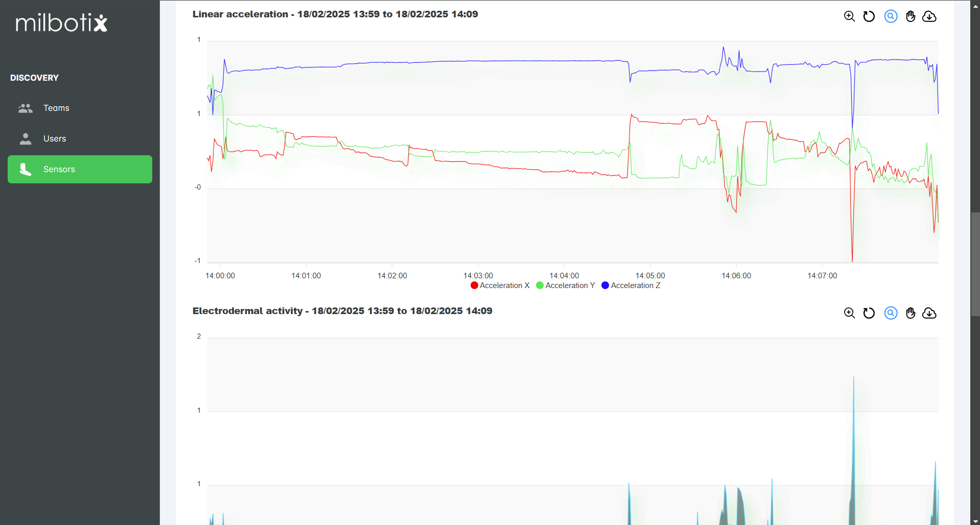This screenshot has height=525, width=980.
Task: Toggle Acceleration X series in legend
Action: click(500, 285)
